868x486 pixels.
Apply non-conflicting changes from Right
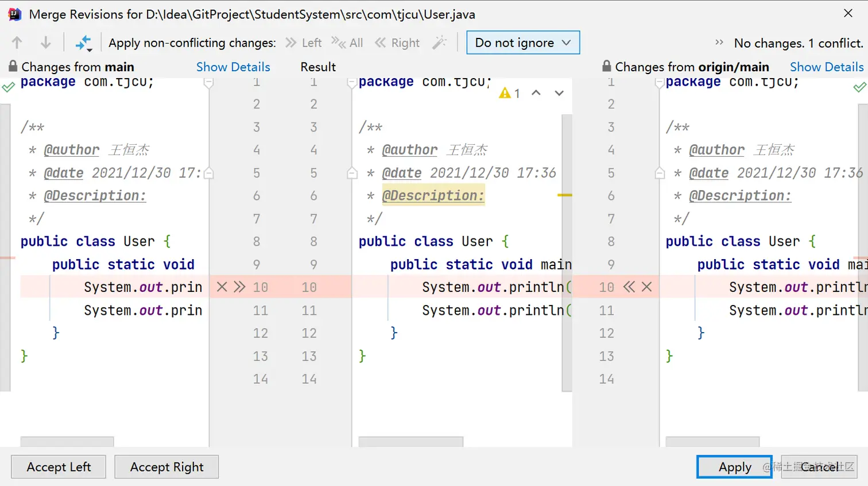pos(397,43)
